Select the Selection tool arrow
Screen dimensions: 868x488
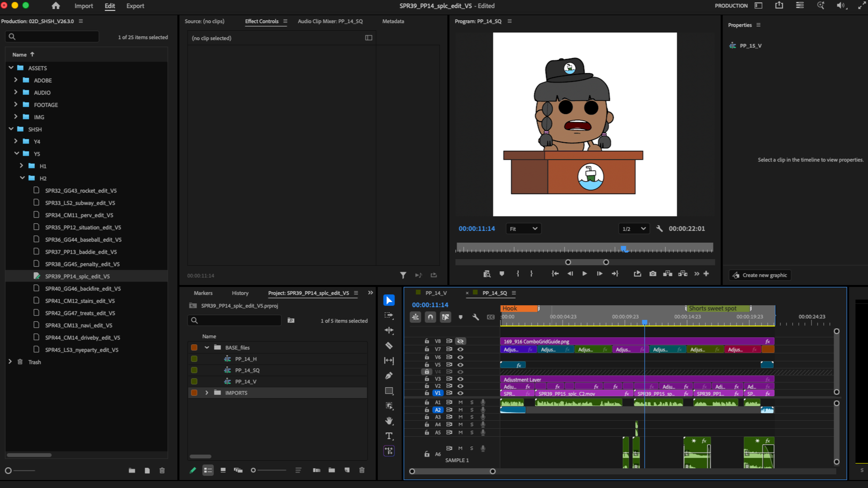tap(389, 300)
